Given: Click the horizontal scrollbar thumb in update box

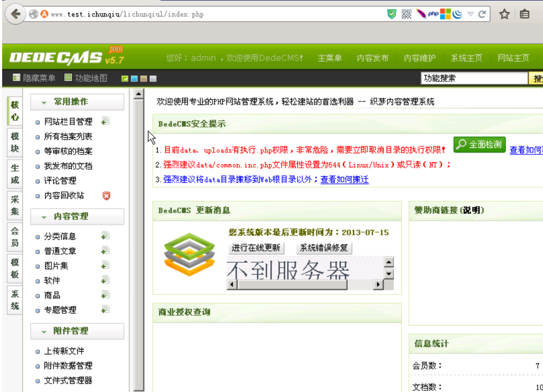Looking at the screenshot, I should [292, 285].
